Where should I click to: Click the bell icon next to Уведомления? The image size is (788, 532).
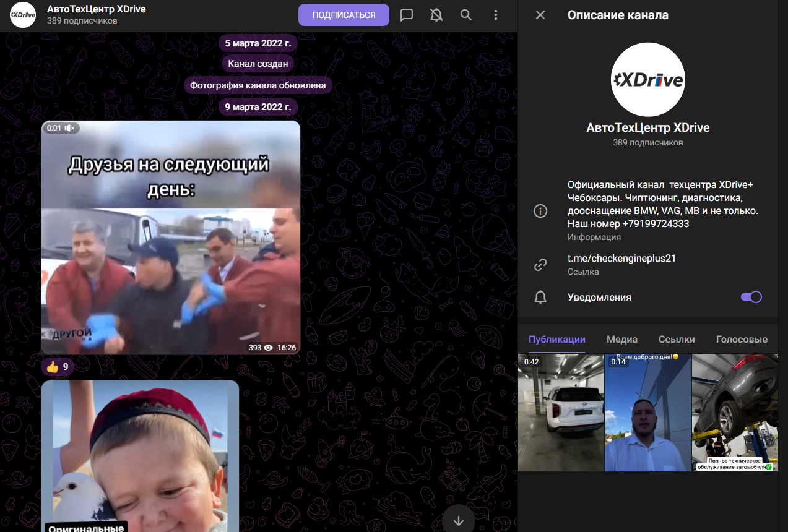point(540,298)
